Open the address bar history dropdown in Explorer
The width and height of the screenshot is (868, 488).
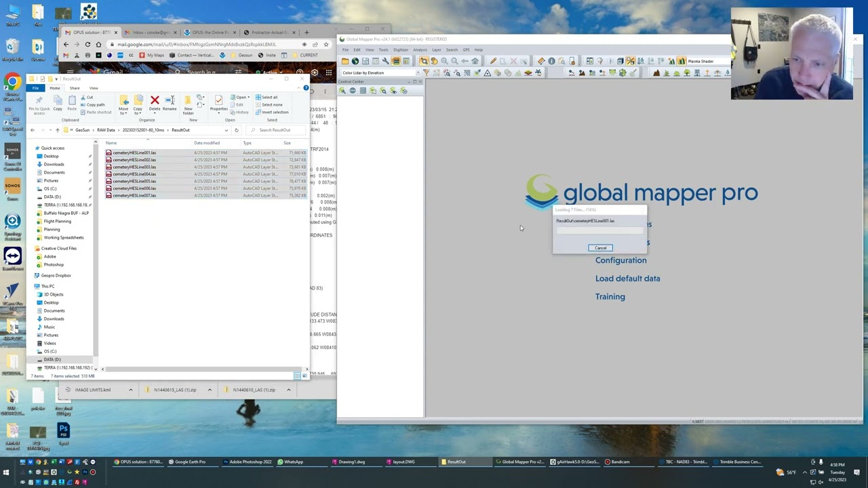226,130
